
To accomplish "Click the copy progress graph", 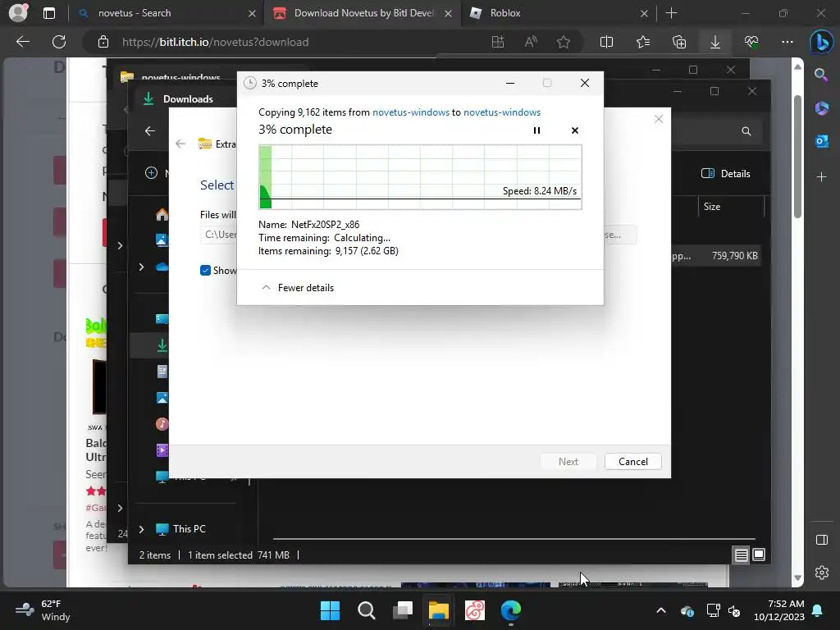I will click(x=420, y=177).
